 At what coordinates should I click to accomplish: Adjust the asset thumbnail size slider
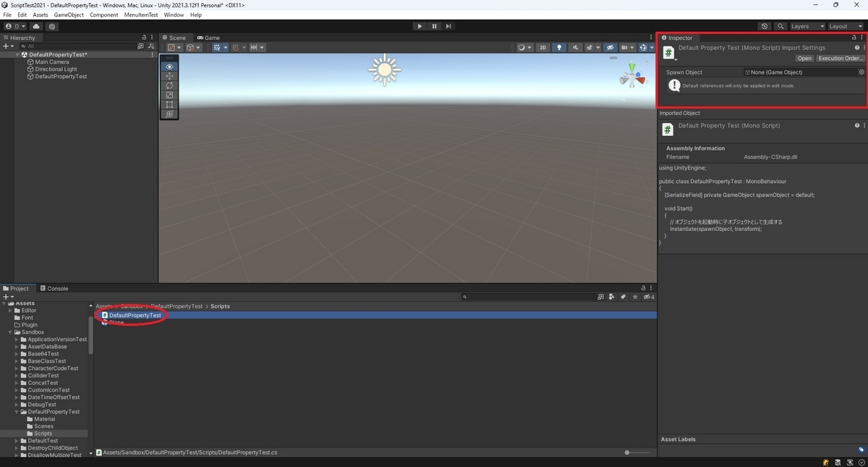[626, 452]
